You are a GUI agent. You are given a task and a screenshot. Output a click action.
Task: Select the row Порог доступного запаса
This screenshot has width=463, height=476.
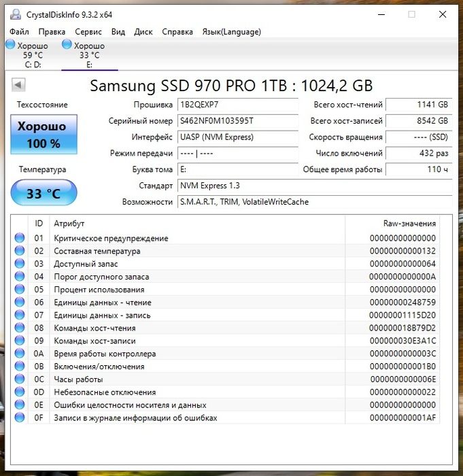tap(225, 277)
